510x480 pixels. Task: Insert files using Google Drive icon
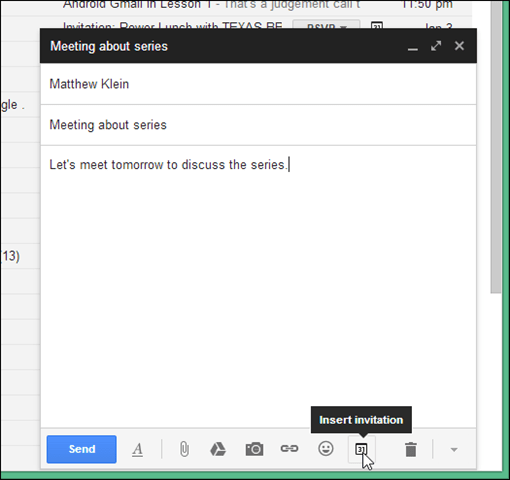click(218, 449)
